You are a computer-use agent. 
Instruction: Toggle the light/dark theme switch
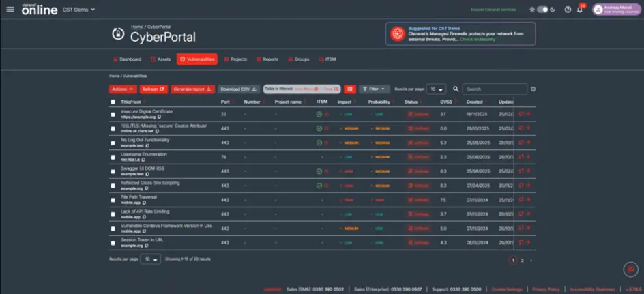coord(542,10)
